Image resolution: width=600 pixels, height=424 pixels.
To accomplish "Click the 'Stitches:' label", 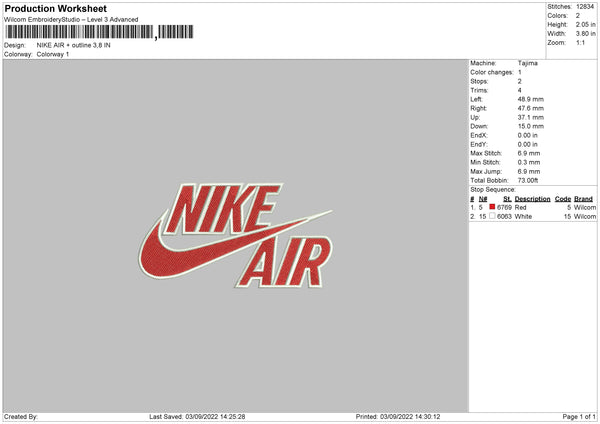I will (559, 7).
